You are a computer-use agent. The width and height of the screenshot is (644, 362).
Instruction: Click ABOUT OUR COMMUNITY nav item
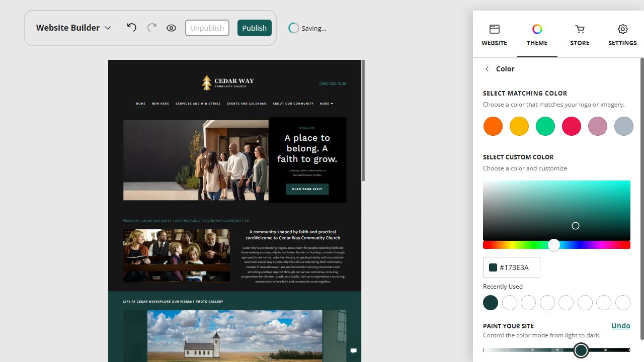coord(293,104)
